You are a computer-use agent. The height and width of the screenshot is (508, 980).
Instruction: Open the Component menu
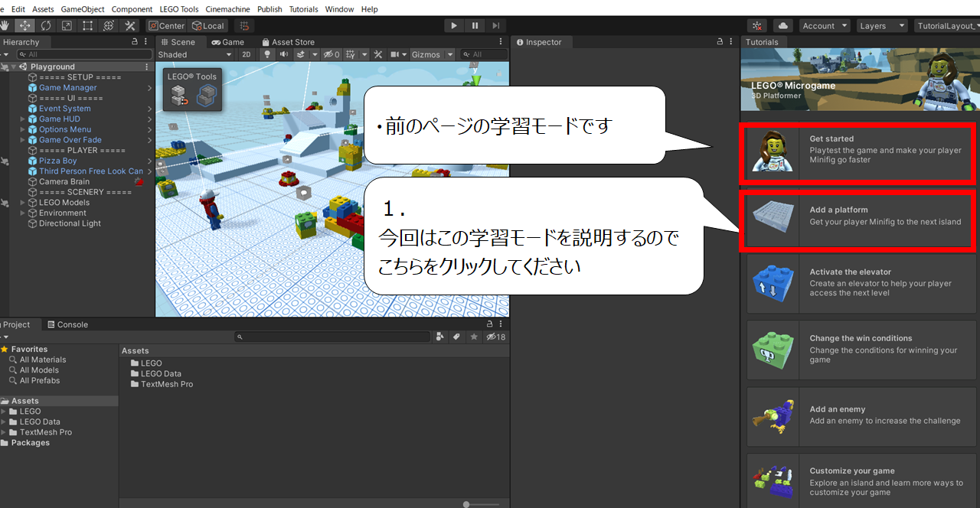point(132,9)
